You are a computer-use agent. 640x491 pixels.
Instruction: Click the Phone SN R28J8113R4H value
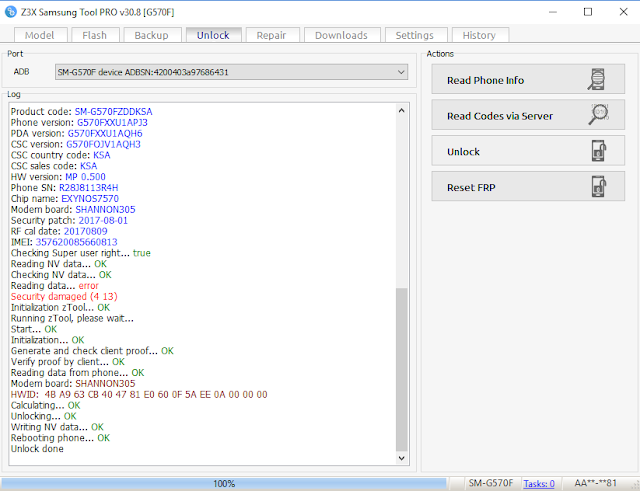coord(89,188)
